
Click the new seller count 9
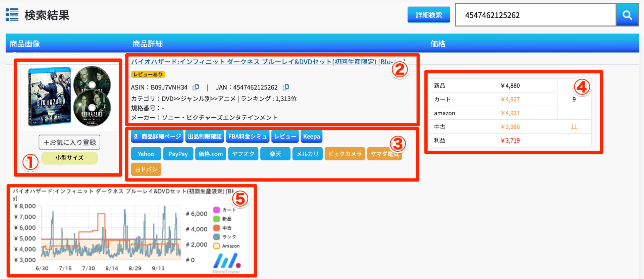[x=574, y=99]
